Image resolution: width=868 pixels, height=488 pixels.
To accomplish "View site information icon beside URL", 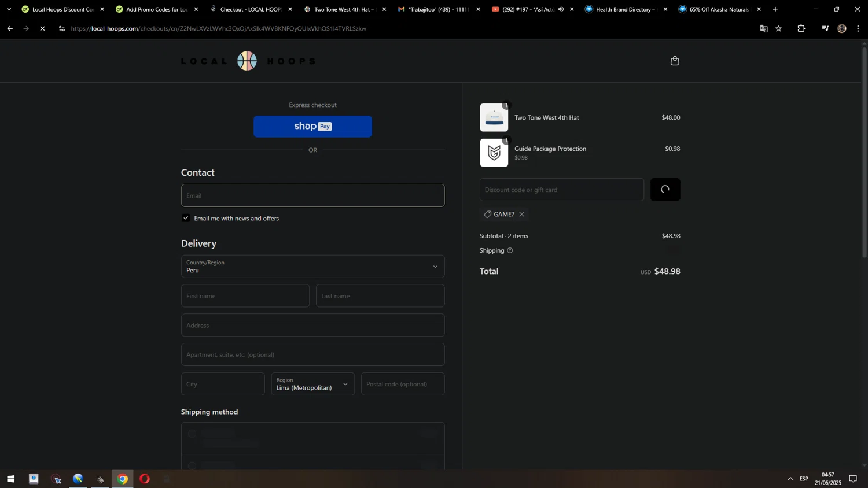I will pyautogui.click(x=62, y=28).
